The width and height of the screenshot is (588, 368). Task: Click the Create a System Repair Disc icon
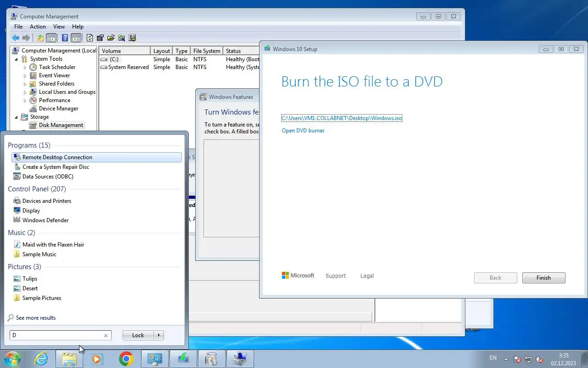(x=17, y=167)
